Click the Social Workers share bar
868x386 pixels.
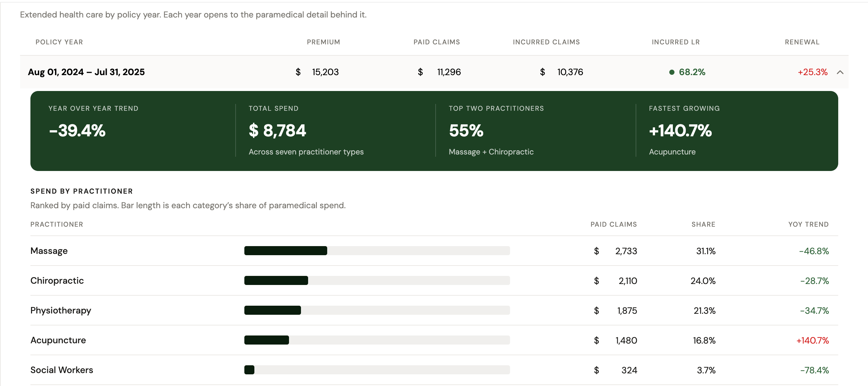pos(377,370)
